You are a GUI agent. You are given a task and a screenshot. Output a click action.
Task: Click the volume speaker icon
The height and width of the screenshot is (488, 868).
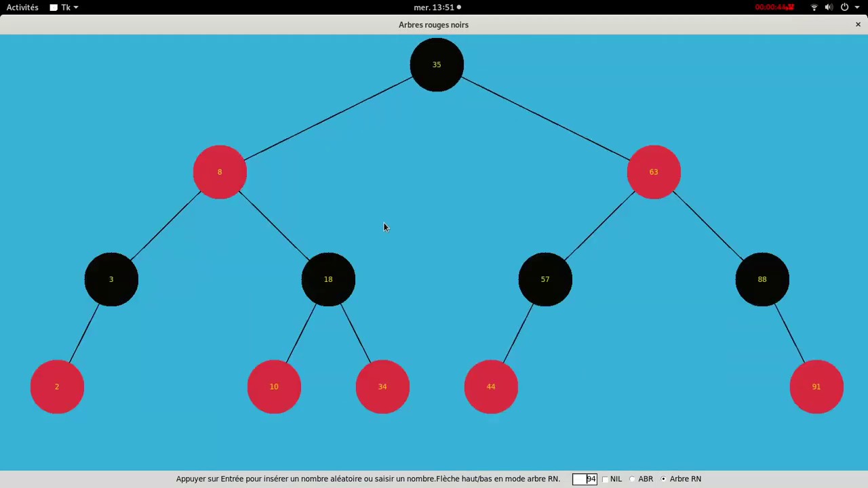point(829,7)
